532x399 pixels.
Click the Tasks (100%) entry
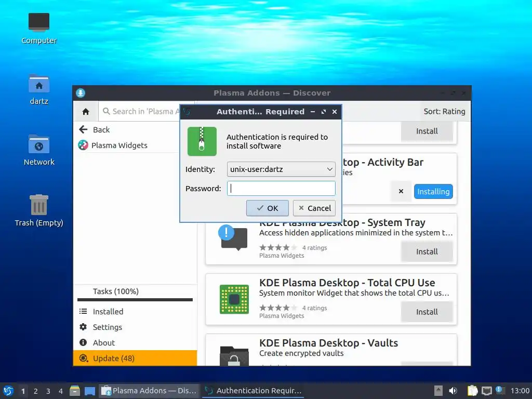(x=116, y=291)
